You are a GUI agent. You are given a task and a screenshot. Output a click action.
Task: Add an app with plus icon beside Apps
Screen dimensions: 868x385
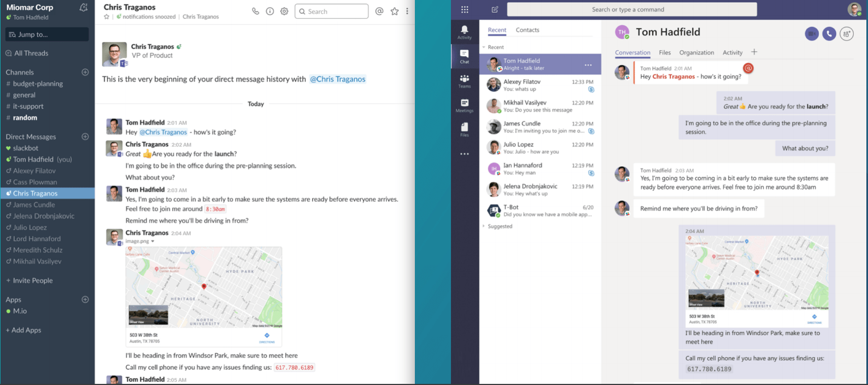[x=85, y=300]
